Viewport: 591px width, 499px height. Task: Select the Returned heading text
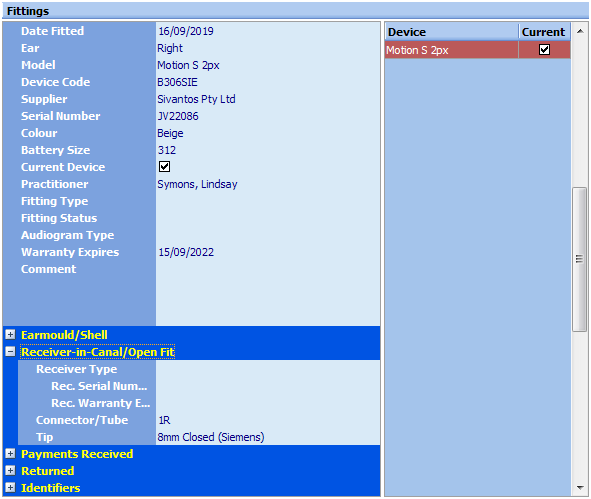pyautogui.click(x=47, y=471)
